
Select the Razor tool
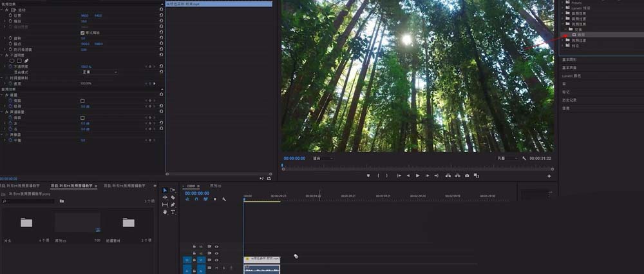(173, 197)
